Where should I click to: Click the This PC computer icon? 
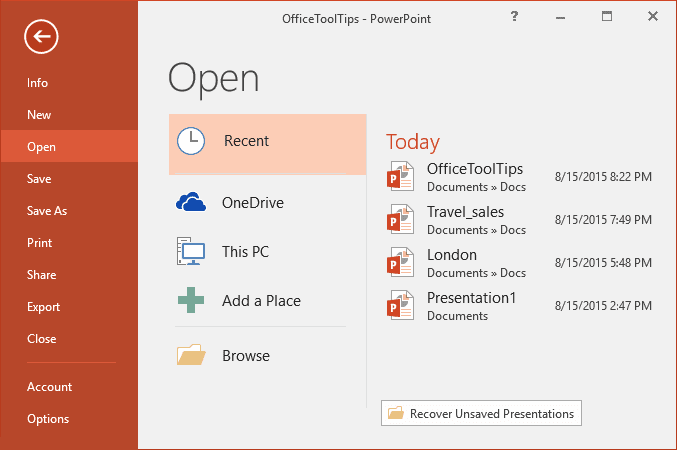coord(190,251)
